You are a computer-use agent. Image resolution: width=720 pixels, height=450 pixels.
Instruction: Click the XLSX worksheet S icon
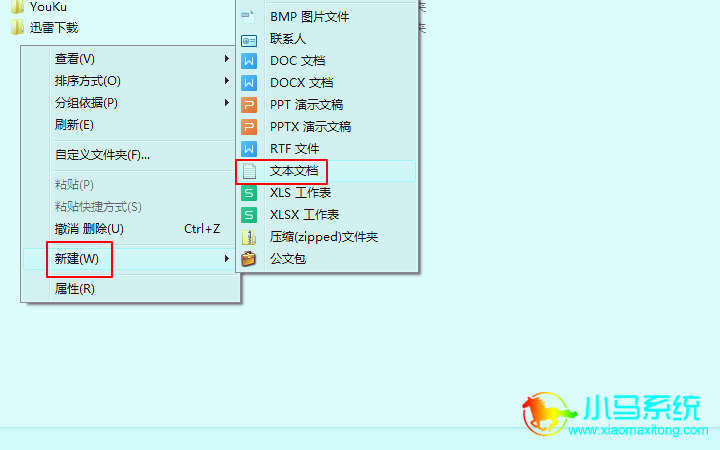[x=248, y=215]
